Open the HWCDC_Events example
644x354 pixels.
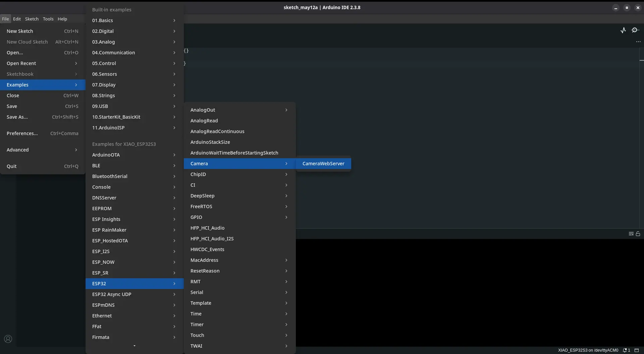point(240,249)
